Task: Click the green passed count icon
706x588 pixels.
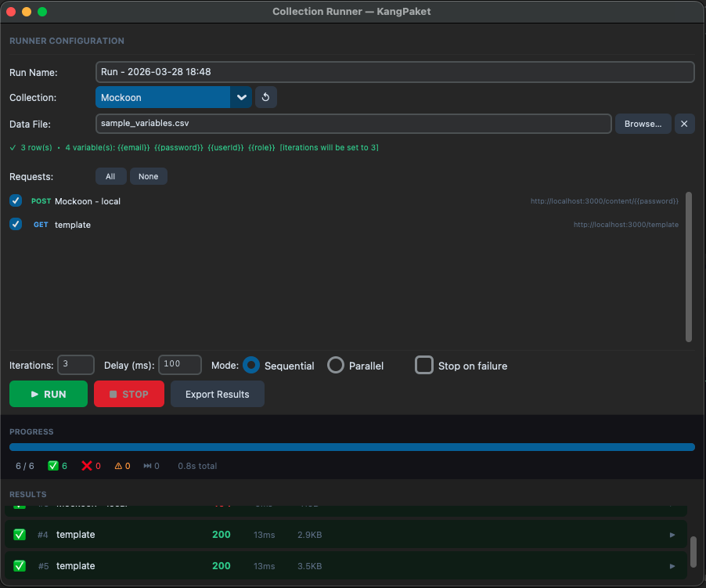Action: [x=53, y=466]
